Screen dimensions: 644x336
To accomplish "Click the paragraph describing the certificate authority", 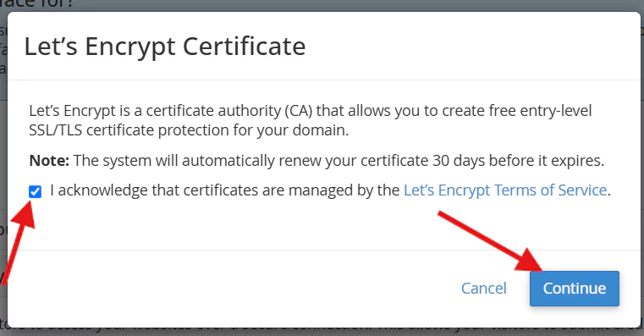I will point(310,120).
